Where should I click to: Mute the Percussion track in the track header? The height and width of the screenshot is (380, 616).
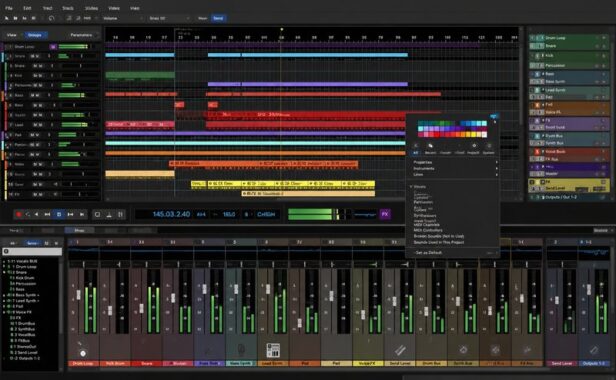(x=36, y=85)
